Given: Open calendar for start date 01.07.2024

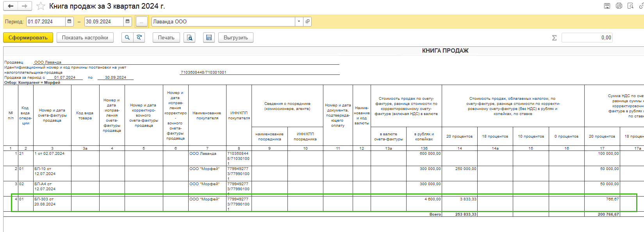Looking at the screenshot, I should point(70,21).
